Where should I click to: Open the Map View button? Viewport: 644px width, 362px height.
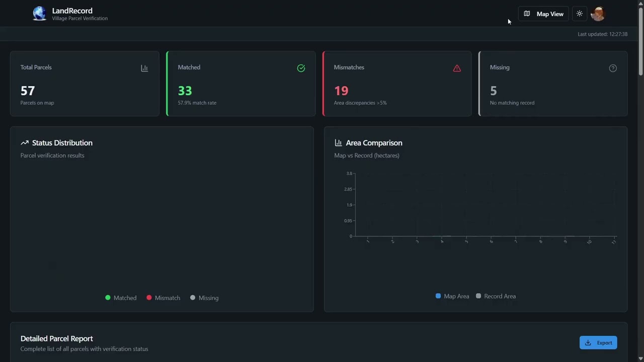point(543,14)
